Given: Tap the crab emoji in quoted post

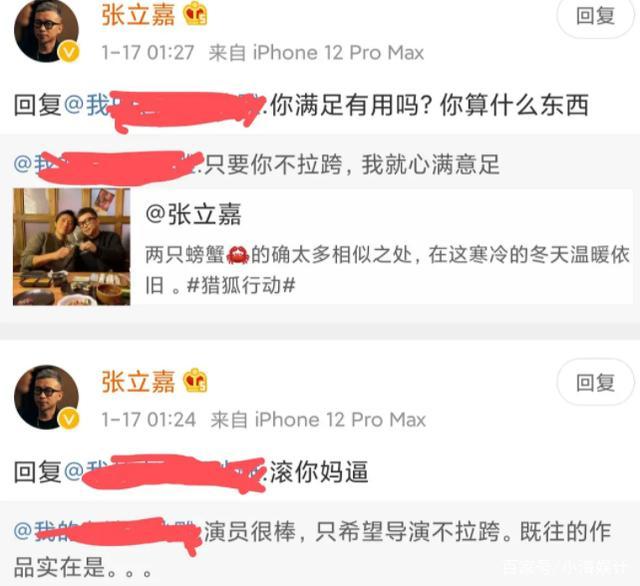Looking at the screenshot, I should click(x=238, y=255).
